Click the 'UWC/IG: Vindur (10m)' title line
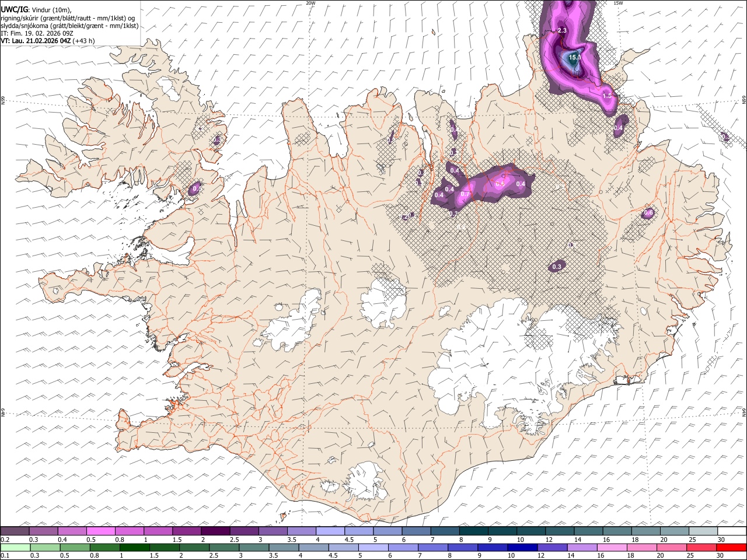 pos(36,9)
